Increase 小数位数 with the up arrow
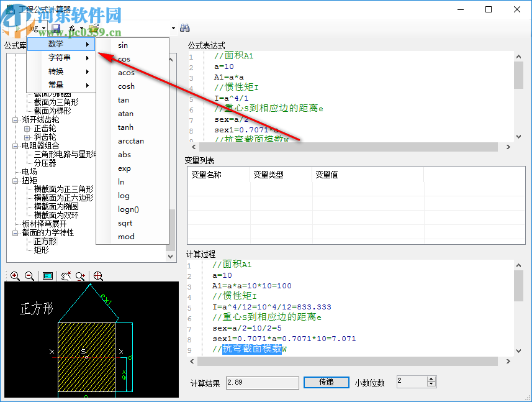 431,379
